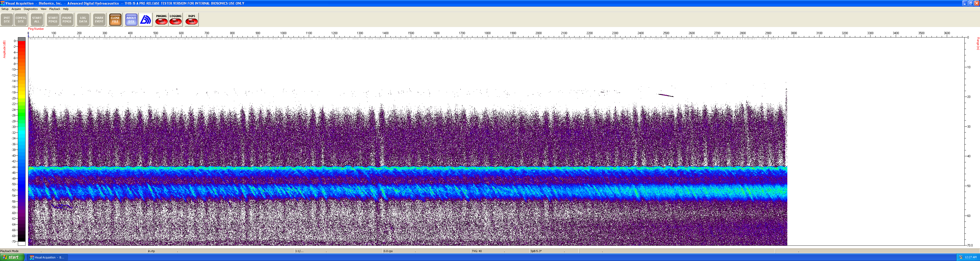Open the Acquire menu
The height and width of the screenshot is (261, 980).
[x=16, y=9]
